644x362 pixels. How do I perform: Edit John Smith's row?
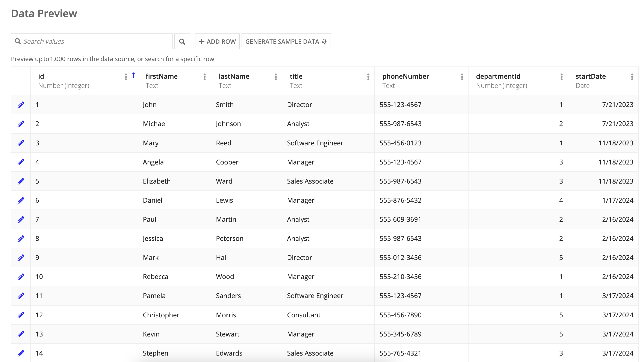[x=21, y=104]
